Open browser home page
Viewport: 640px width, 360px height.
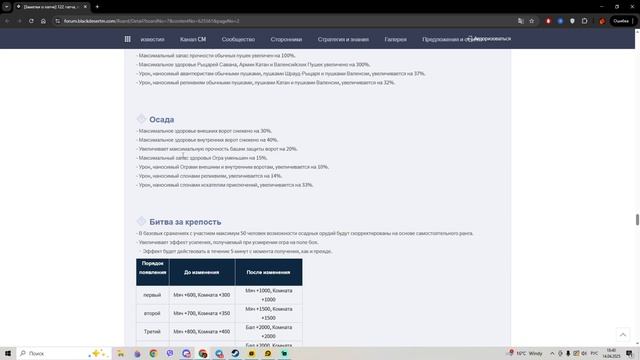coord(43,21)
